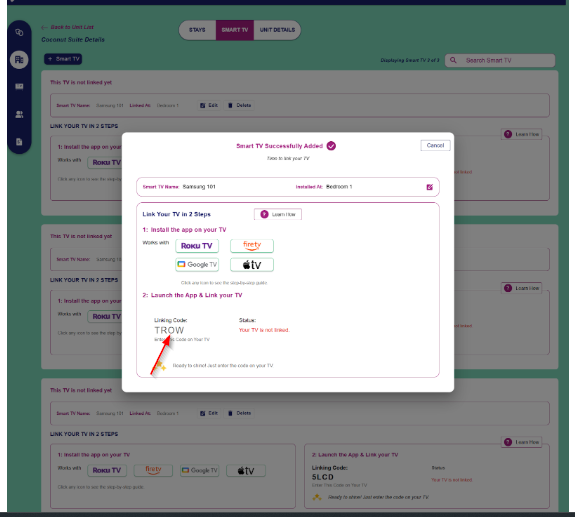Click Edit in the card with code 5LCD

click(209, 413)
